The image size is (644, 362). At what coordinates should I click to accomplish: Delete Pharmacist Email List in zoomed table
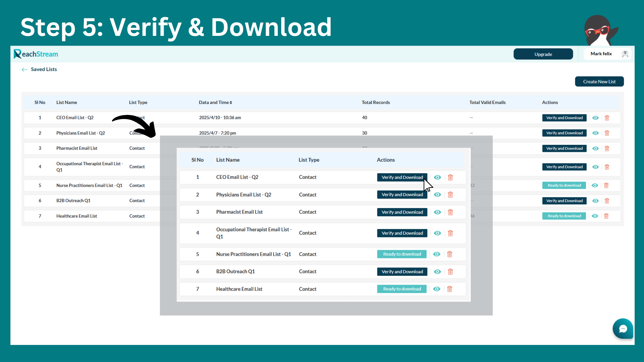click(x=450, y=212)
